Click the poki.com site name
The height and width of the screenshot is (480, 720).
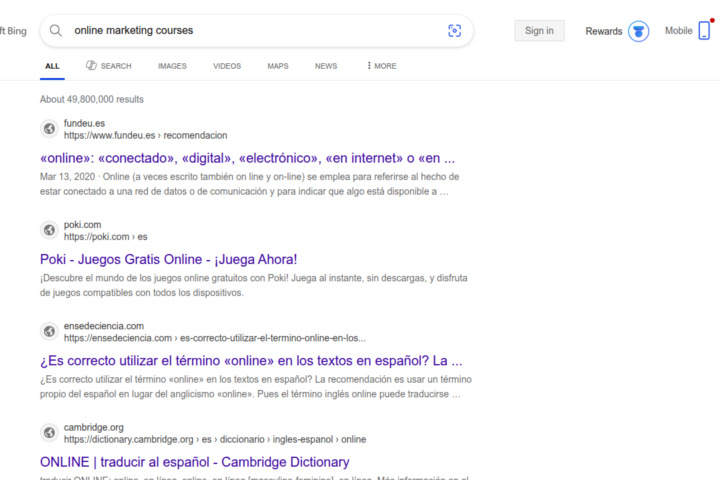pyautogui.click(x=82, y=225)
